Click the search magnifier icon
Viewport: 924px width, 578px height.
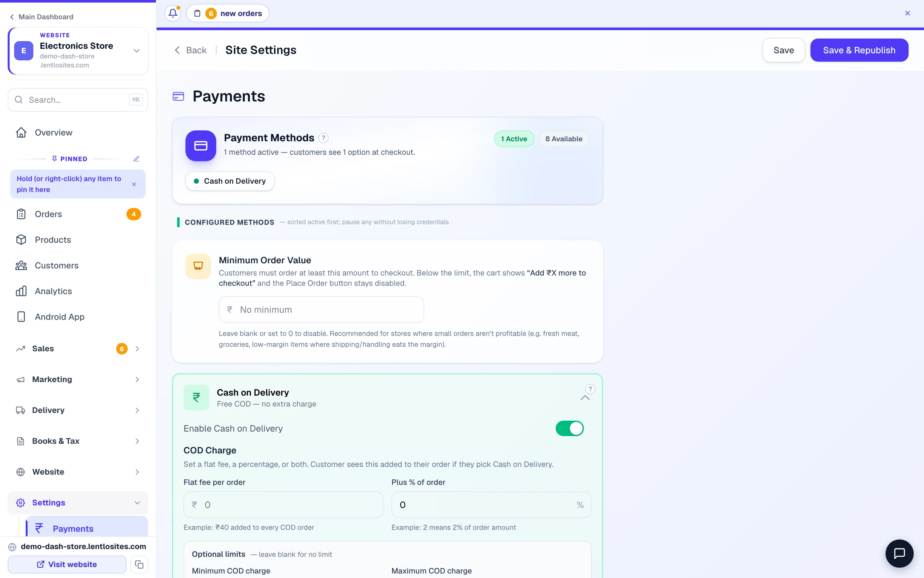[x=19, y=100]
